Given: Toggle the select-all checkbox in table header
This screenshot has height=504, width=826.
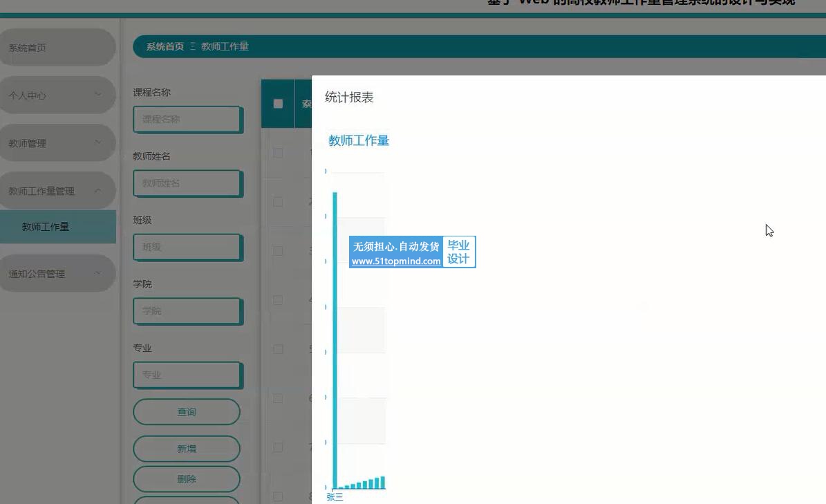Looking at the screenshot, I should click(278, 104).
